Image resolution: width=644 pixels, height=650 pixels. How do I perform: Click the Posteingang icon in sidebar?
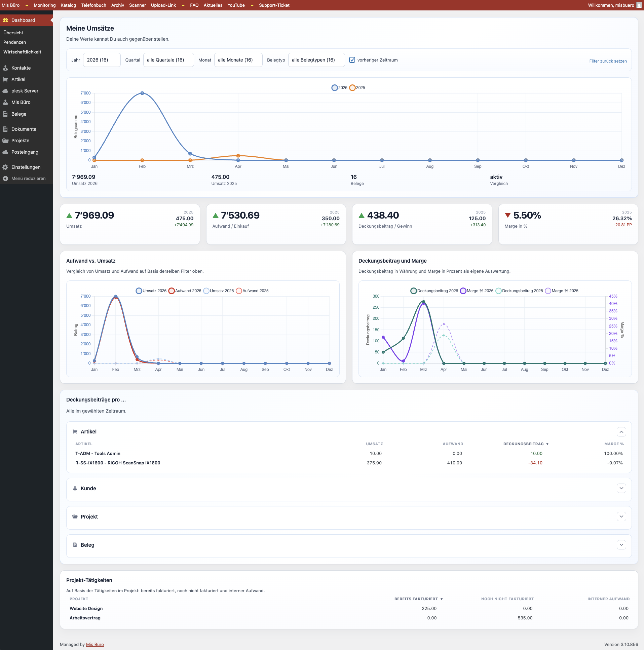click(5, 152)
